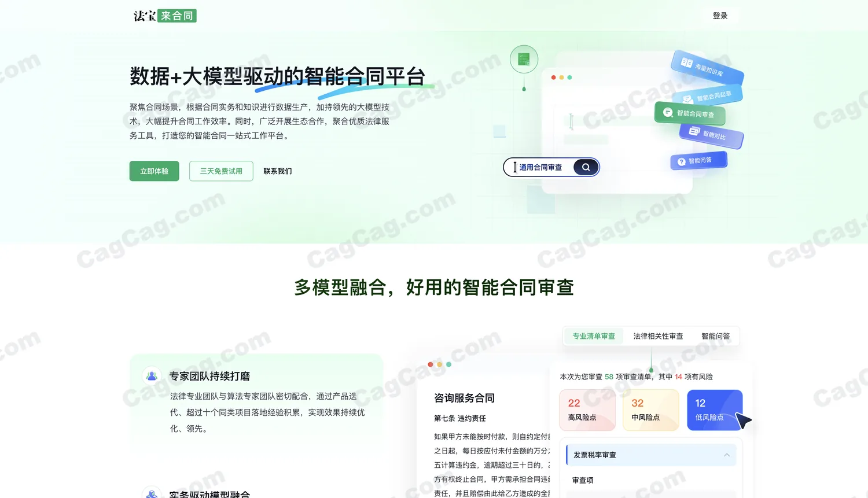Select the 22 高风险点 card
Screen dimensions: 868x498
click(x=587, y=410)
